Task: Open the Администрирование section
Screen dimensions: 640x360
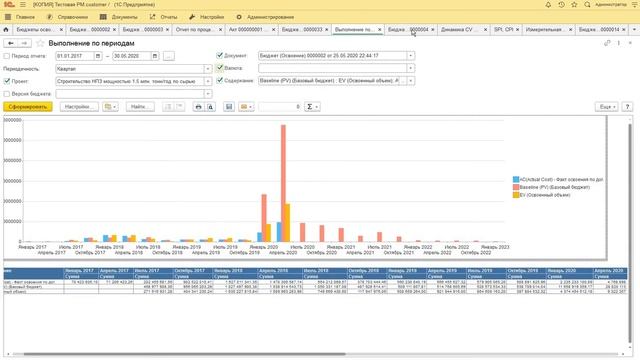Action: (265, 17)
